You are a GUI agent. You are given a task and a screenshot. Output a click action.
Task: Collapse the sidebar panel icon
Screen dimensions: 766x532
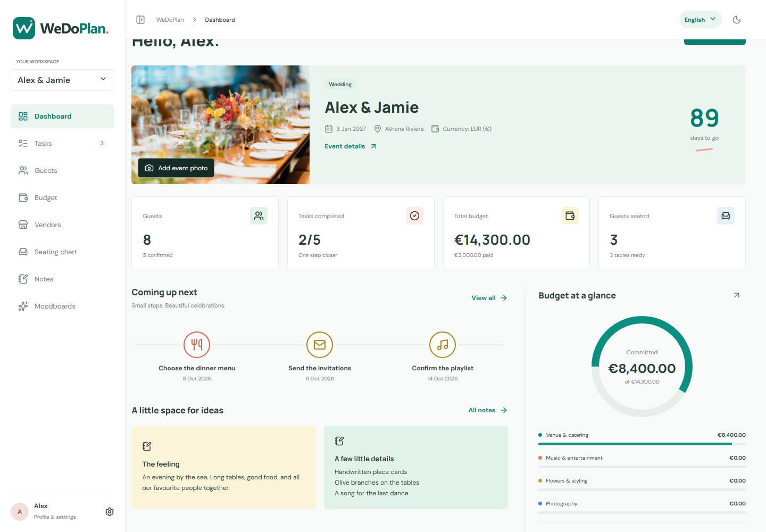[140, 20]
